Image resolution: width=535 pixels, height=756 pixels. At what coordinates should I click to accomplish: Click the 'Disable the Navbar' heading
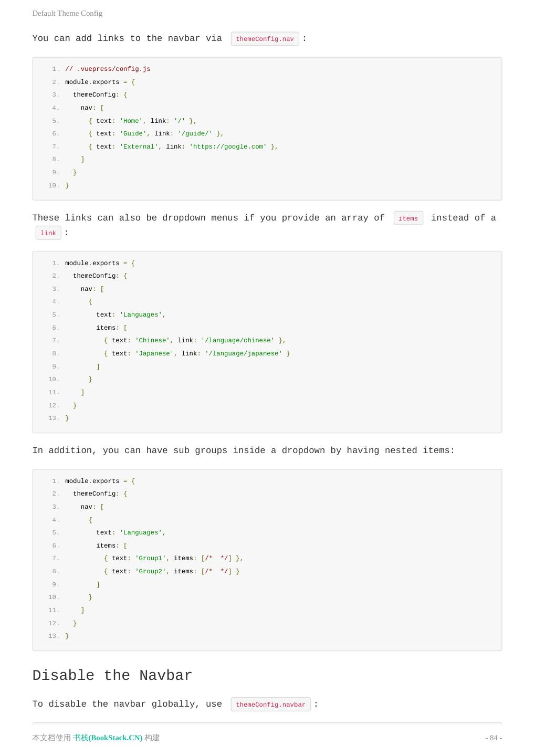point(112,676)
